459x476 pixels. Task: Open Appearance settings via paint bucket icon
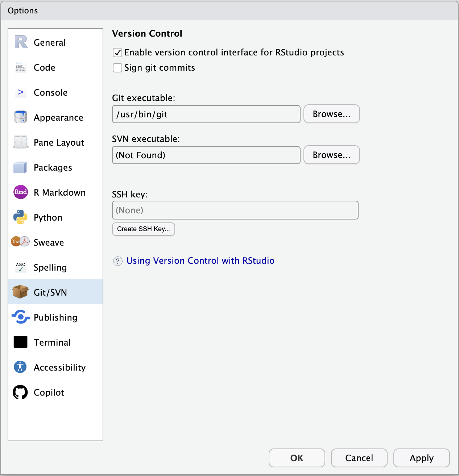(21, 117)
